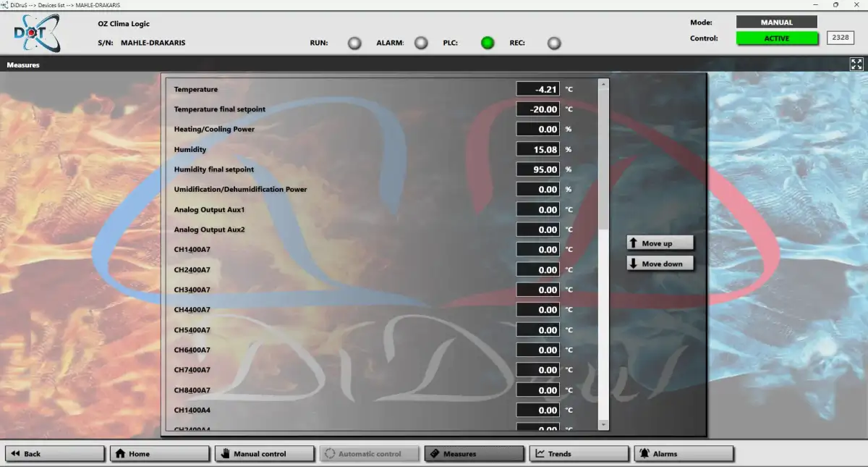Click the REC status indicator light
Viewport: 868px width, 467px height.
click(x=554, y=43)
